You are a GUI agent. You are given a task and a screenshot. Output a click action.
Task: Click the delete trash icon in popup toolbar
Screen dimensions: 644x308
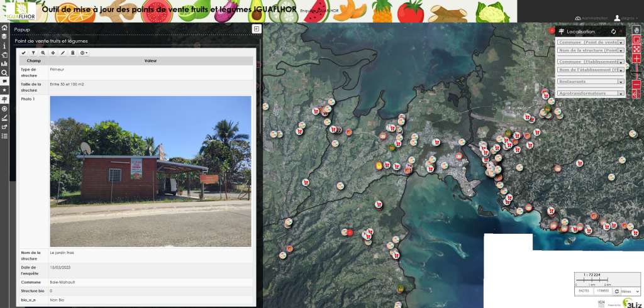pyautogui.click(x=73, y=53)
